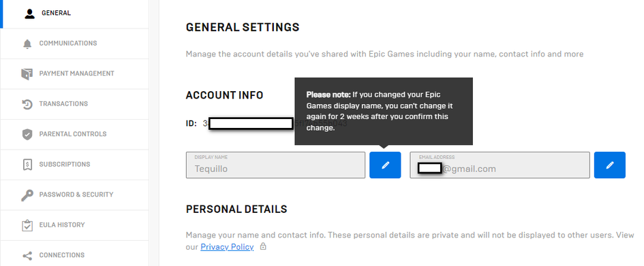Click the Display Name field showing Tequillo

click(x=275, y=165)
